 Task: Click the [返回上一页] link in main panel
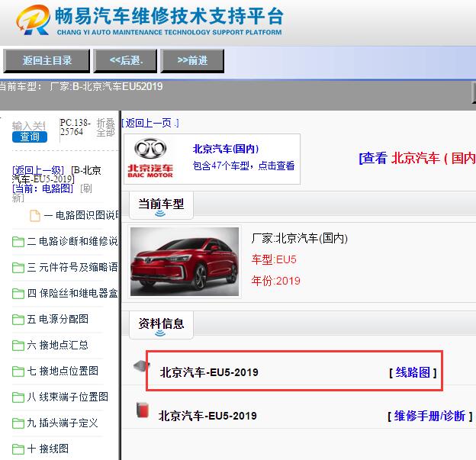point(150,124)
